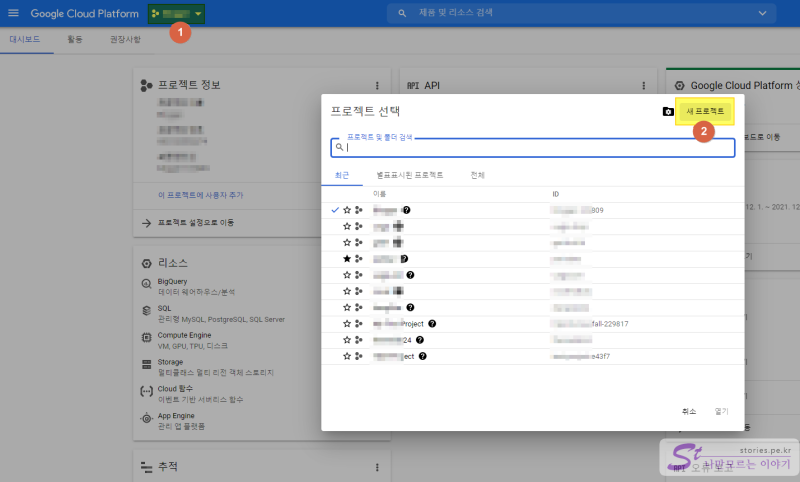Click the Google Cloud Platform logo
The height and width of the screenshot is (482, 800).
click(x=84, y=14)
